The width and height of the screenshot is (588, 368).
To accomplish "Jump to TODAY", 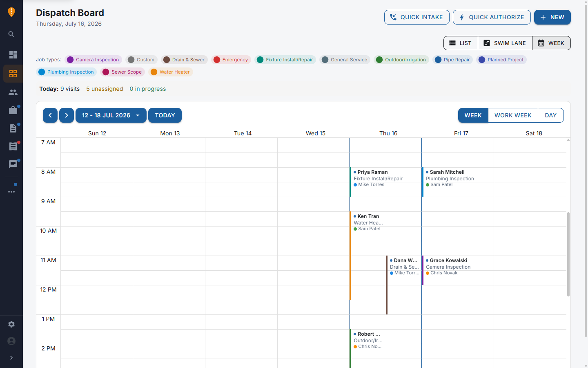I will (165, 115).
